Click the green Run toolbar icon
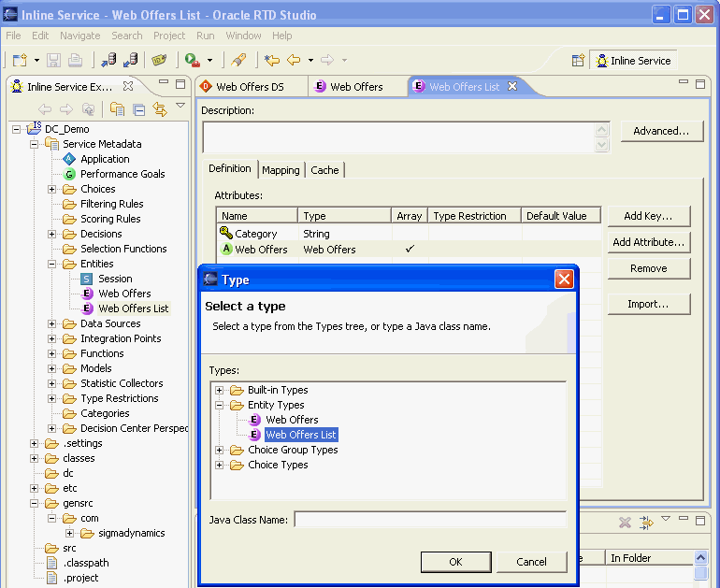 [193, 60]
